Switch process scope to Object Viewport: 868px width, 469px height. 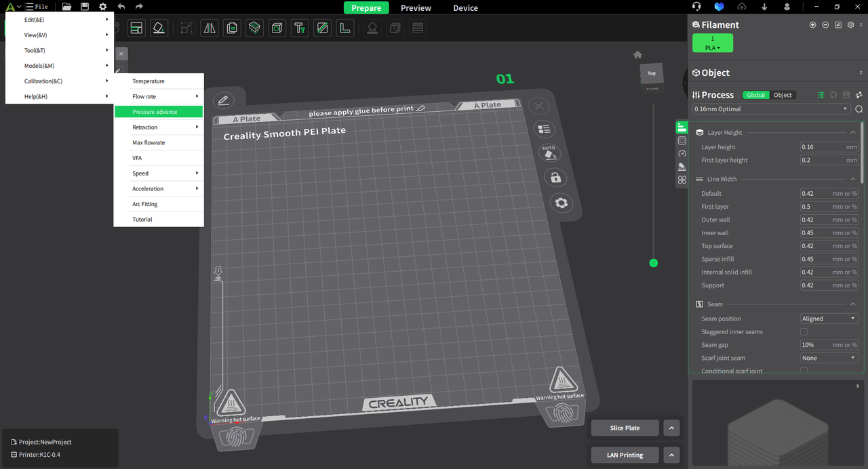pyautogui.click(x=783, y=95)
